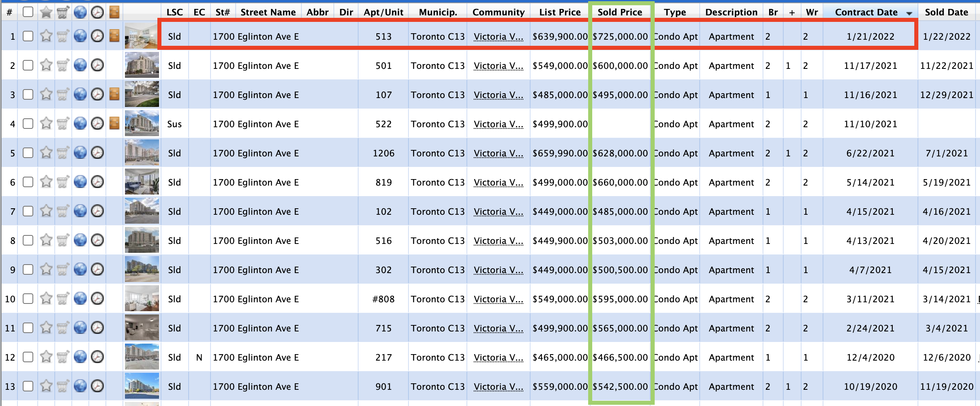
Task: Open Victoria V... community link in row 1
Action: pyautogui.click(x=498, y=36)
